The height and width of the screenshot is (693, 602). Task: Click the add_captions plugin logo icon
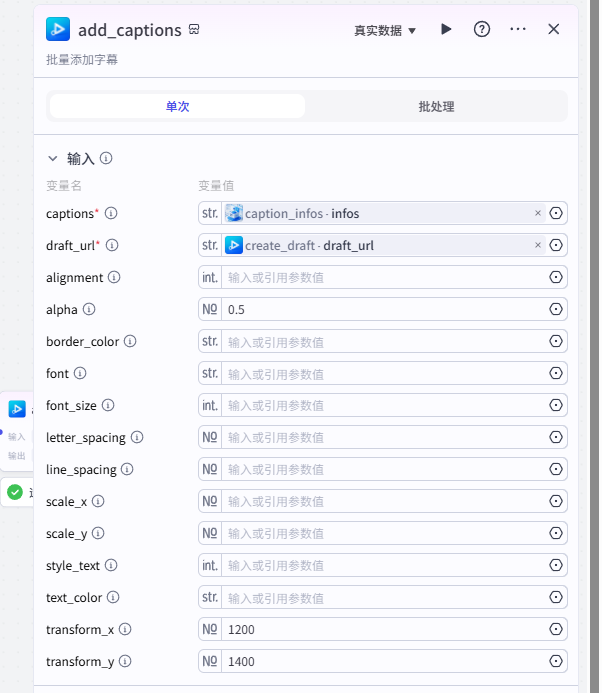[x=58, y=29]
